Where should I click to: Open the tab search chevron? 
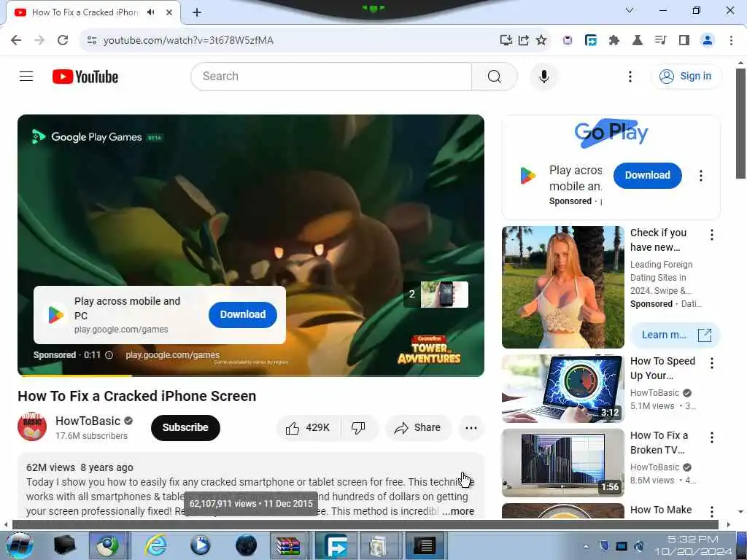630,10
